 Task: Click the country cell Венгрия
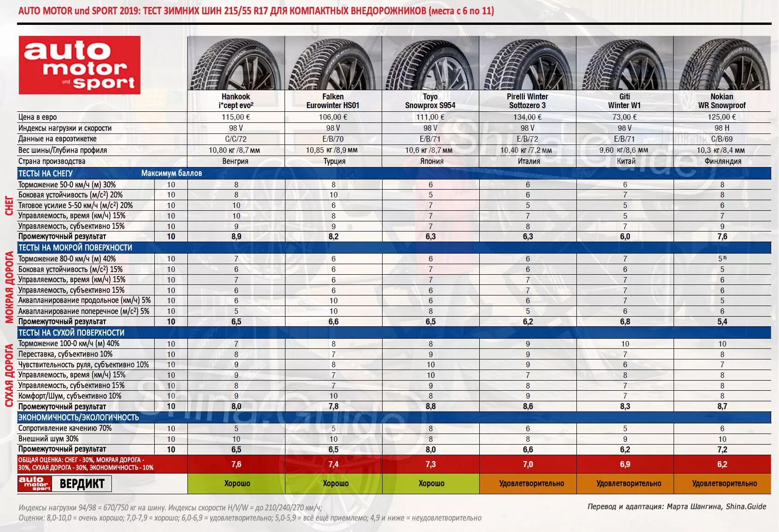tap(236, 162)
